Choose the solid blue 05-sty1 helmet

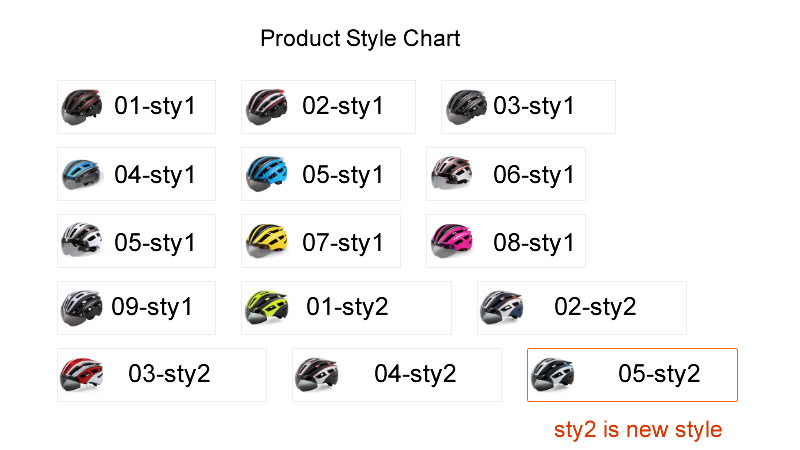[320, 174]
